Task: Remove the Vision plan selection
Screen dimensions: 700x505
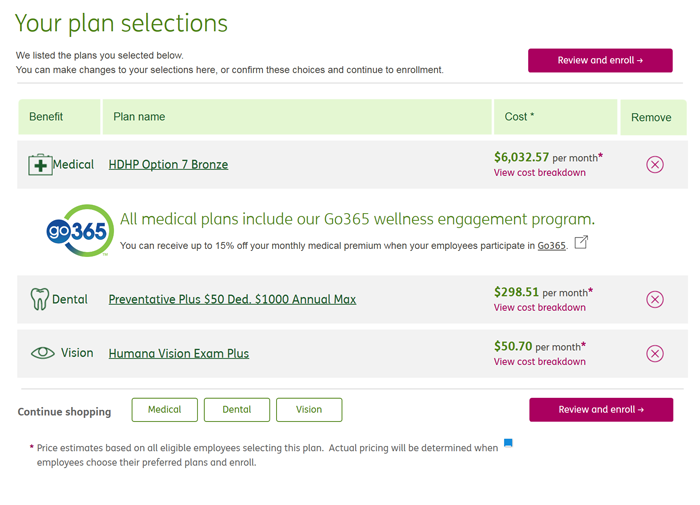Action: pos(655,353)
